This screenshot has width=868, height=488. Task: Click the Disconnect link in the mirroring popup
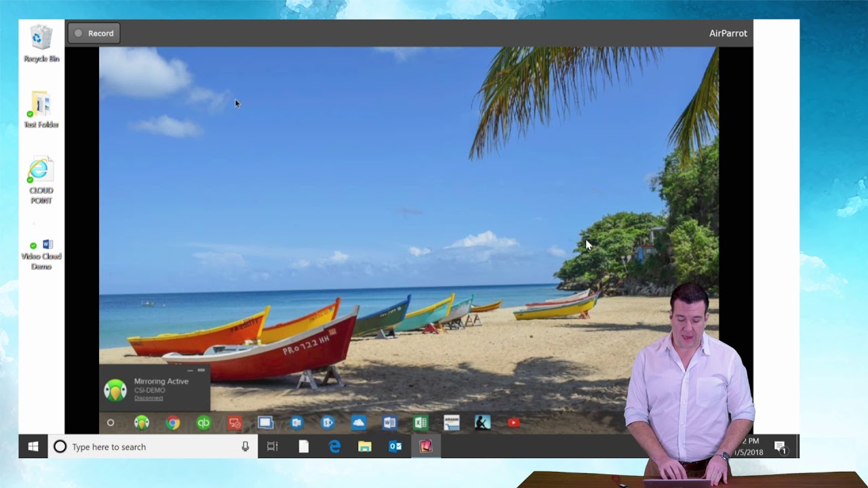[149, 399]
